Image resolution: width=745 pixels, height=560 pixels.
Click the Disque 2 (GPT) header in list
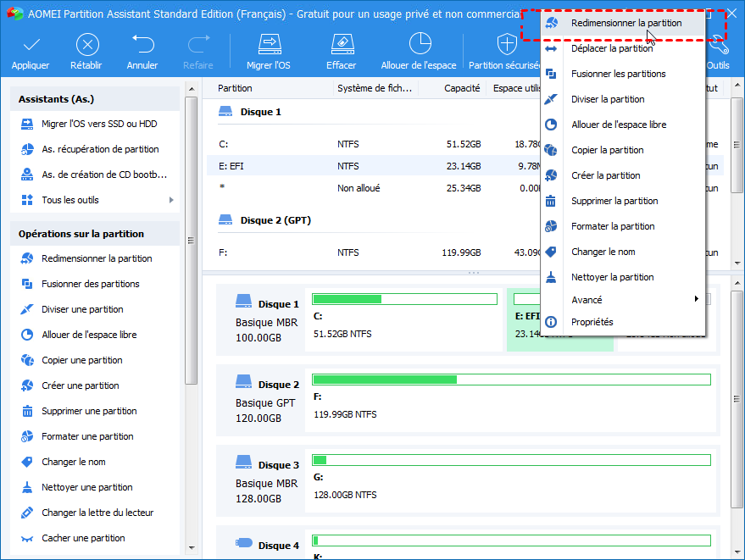pos(264,220)
